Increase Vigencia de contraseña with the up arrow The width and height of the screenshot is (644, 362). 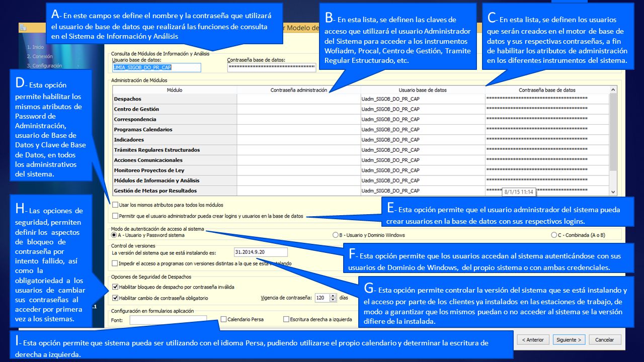coord(333,296)
